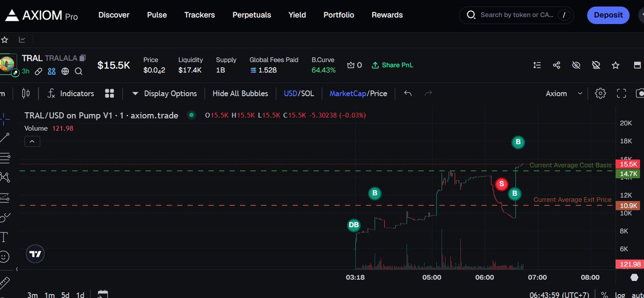Select the brush drawing tool
Screen dimensions: 644x298
4,217
